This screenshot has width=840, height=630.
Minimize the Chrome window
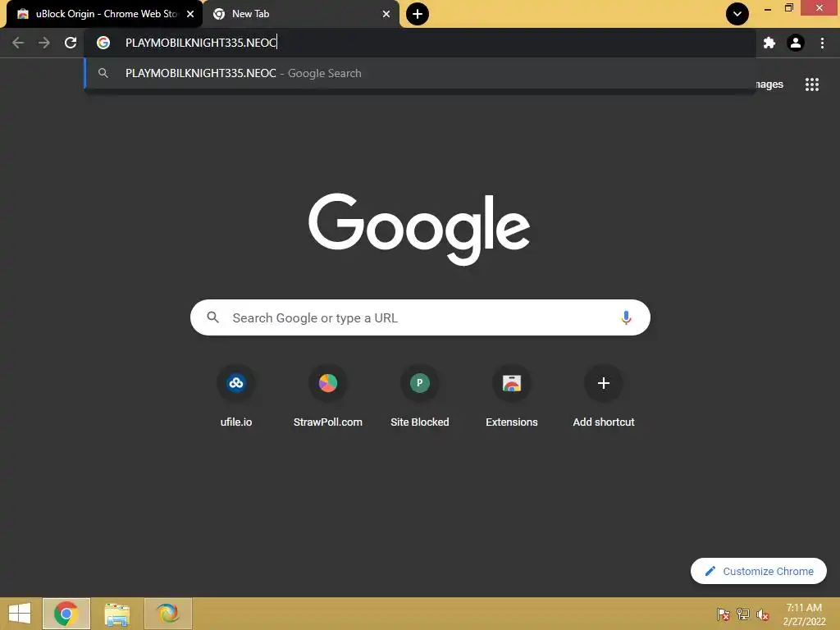click(x=768, y=8)
